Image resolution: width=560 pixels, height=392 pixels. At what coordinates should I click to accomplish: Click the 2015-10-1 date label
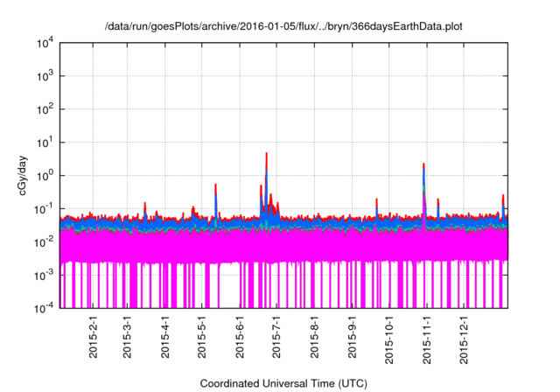coord(388,339)
